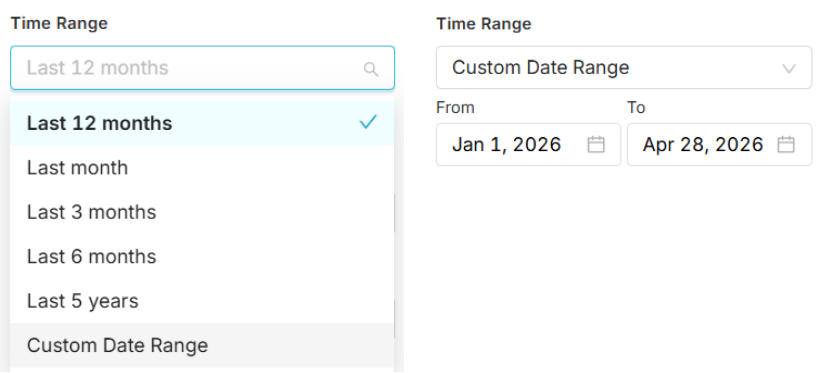Choose the Last 3 months option
The height and width of the screenshot is (373, 832).
(x=202, y=212)
